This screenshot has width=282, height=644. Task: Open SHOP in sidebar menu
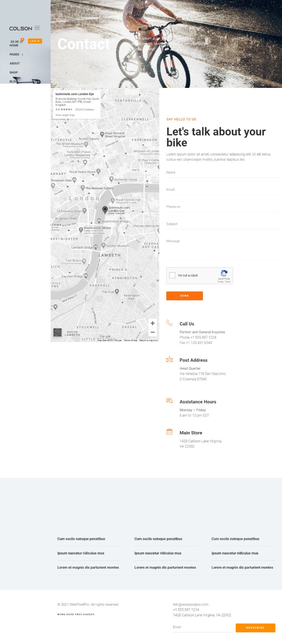[x=14, y=72]
